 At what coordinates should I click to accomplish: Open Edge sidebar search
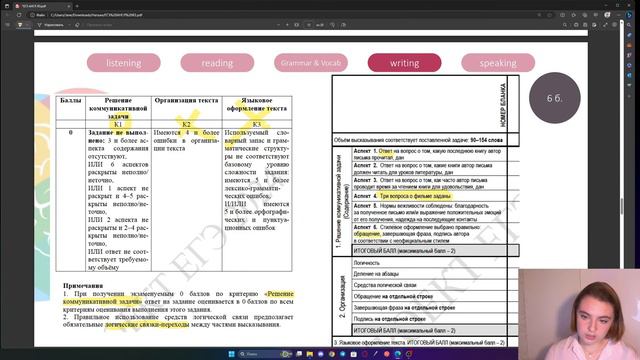click(629, 25)
